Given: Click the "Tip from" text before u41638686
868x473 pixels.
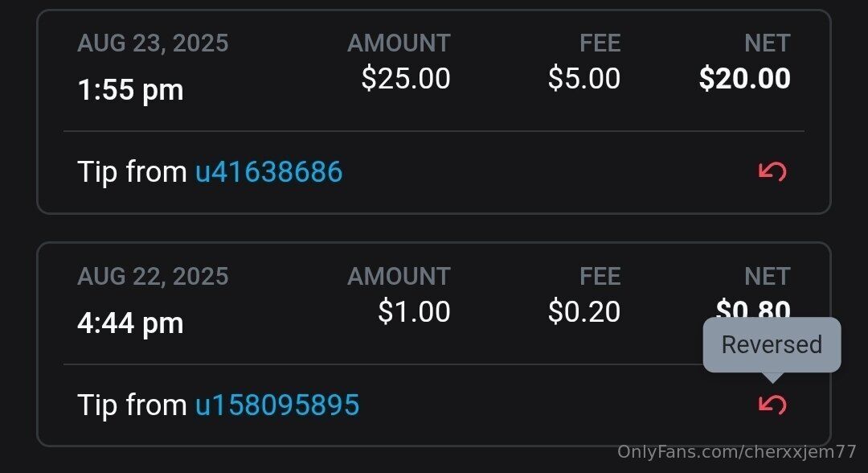Looking at the screenshot, I should [x=132, y=171].
